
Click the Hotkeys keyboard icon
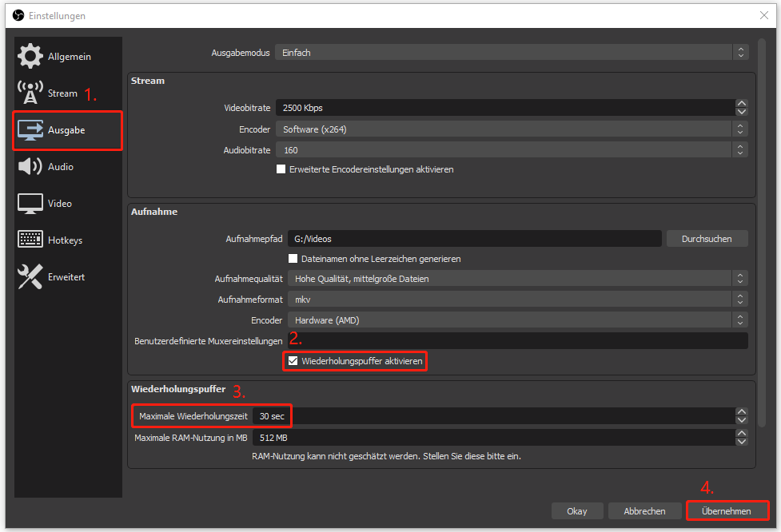(30, 240)
